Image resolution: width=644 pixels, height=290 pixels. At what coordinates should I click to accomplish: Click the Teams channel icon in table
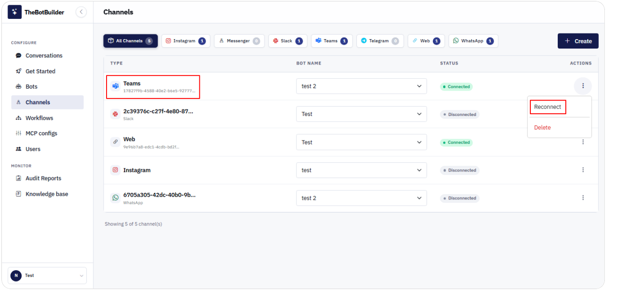[115, 86]
